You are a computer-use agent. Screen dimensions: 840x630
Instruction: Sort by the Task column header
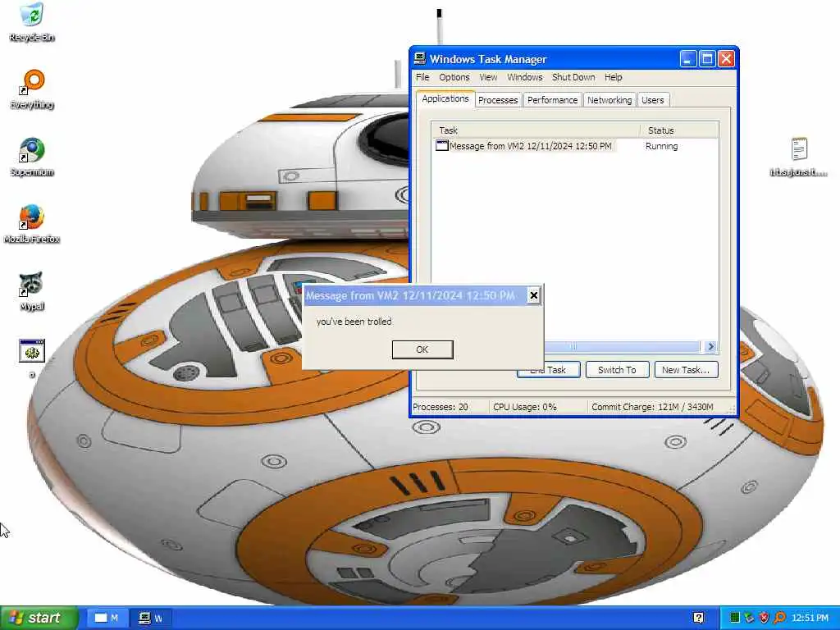click(536, 130)
